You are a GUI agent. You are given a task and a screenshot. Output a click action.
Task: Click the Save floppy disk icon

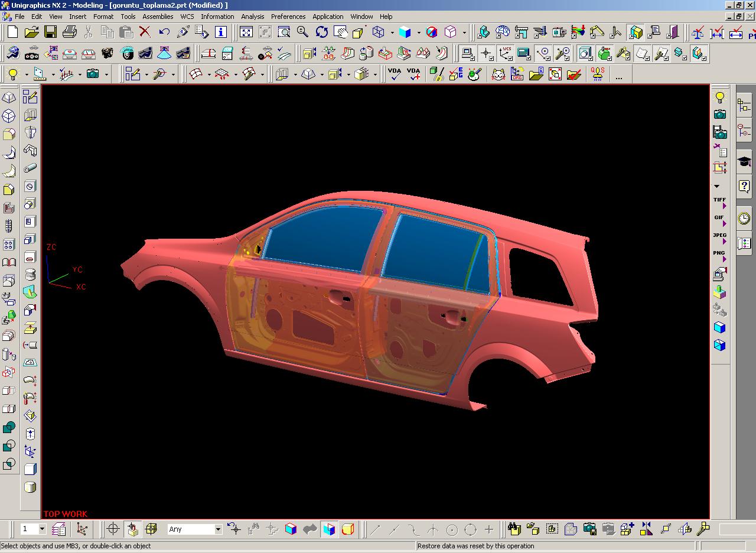(51, 32)
